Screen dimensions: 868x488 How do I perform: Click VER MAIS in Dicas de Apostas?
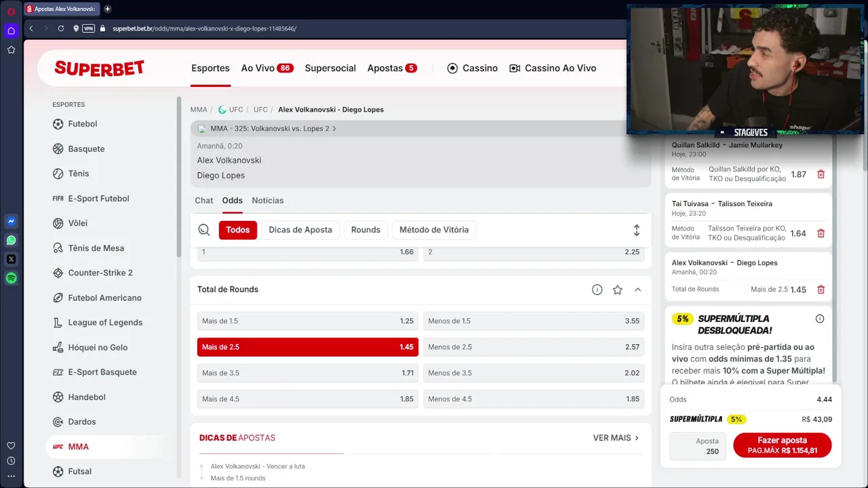pyautogui.click(x=616, y=438)
